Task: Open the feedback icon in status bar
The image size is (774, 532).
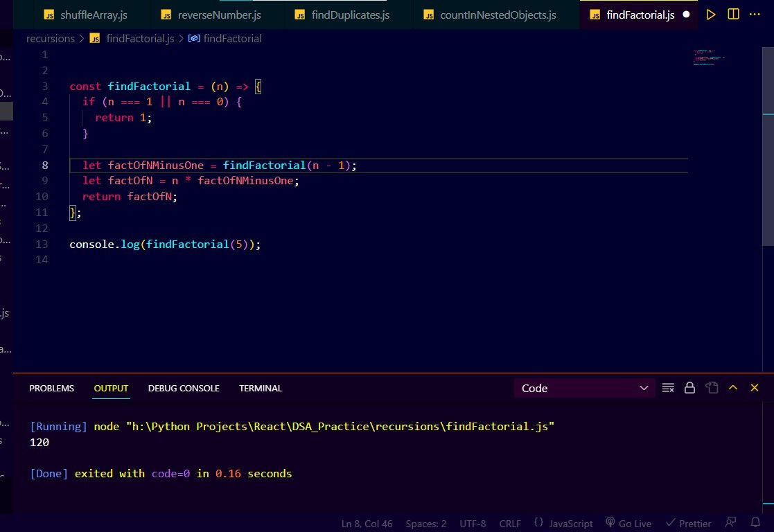Action: (x=730, y=522)
